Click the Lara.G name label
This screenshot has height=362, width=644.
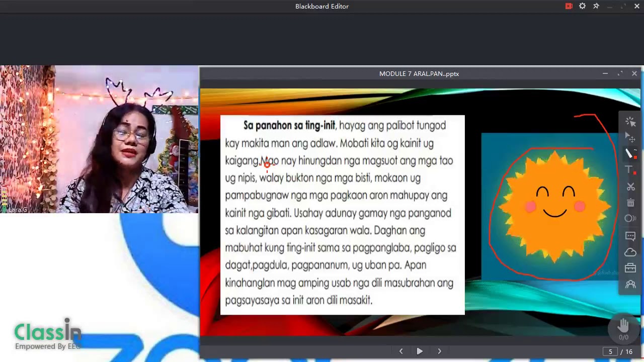click(x=17, y=210)
